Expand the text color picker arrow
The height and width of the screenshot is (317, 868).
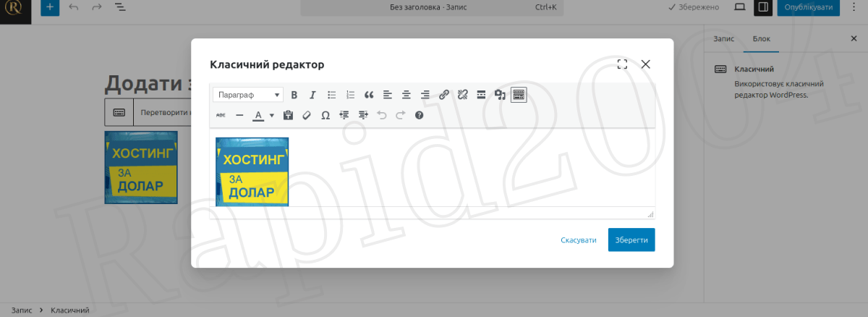(x=272, y=115)
